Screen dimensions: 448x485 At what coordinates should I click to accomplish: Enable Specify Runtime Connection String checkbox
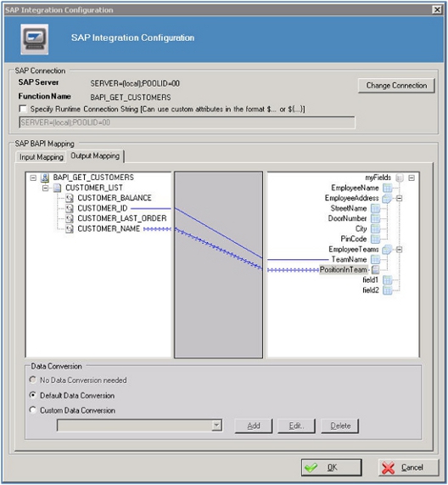23,109
